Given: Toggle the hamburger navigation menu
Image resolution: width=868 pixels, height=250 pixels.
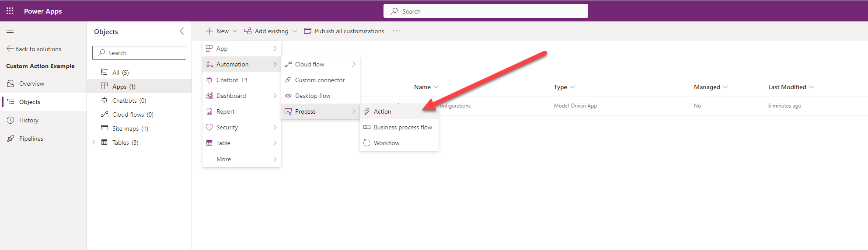Looking at the screenshot, I should tap(10, 31).
